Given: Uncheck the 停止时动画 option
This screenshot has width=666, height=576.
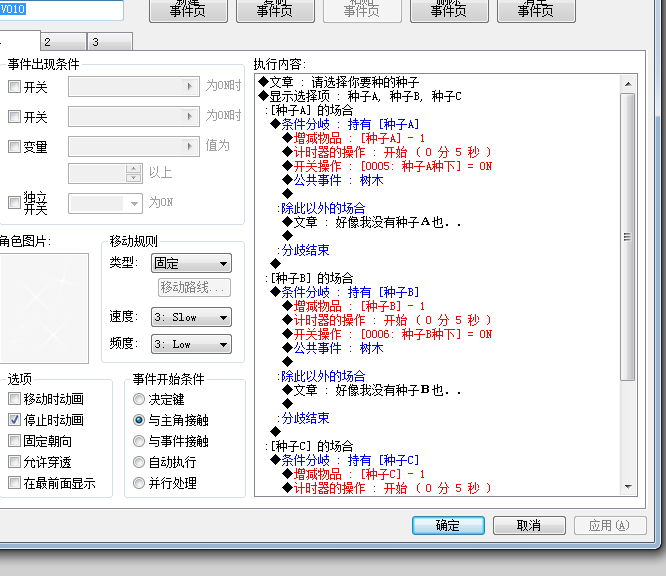Looking at the screenshot, I should click(x=14, y=420).
